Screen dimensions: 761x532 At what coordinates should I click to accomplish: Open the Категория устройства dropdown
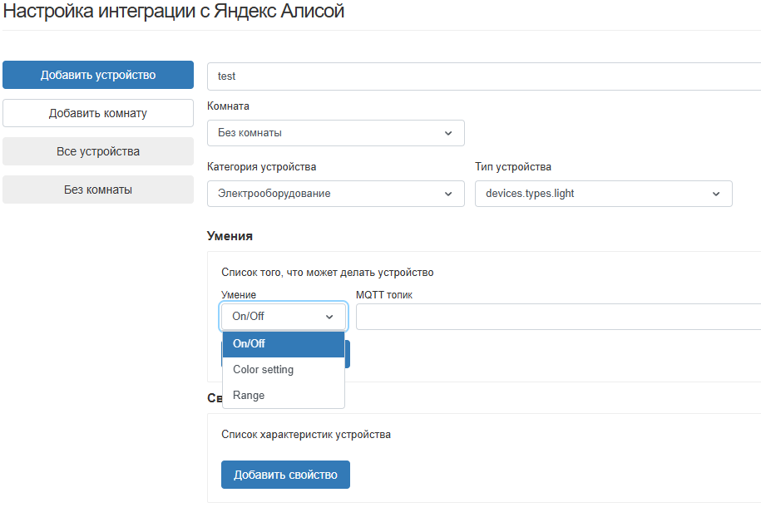coord(335,194)
